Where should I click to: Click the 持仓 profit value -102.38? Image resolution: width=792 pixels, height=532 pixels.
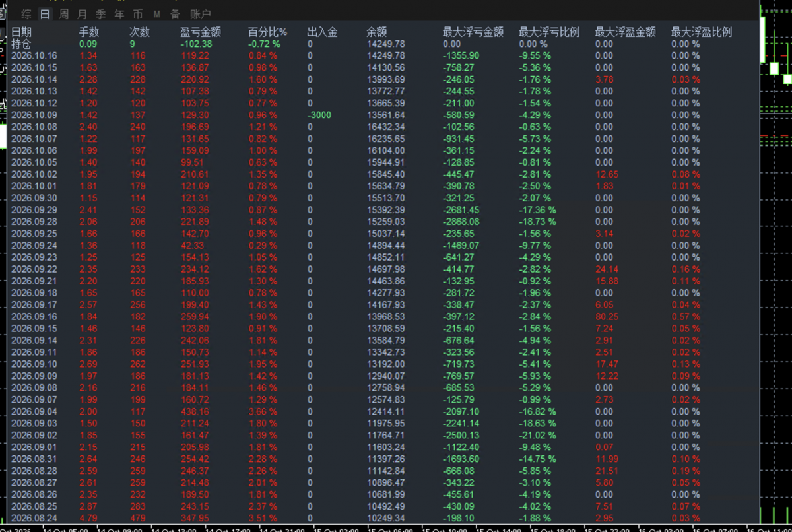point(196,44)
